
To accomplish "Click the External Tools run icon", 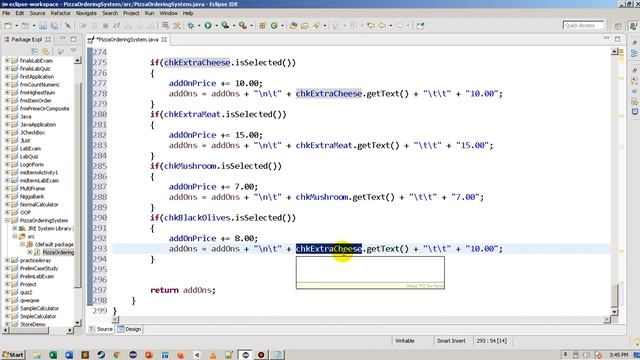I will 243,26.
